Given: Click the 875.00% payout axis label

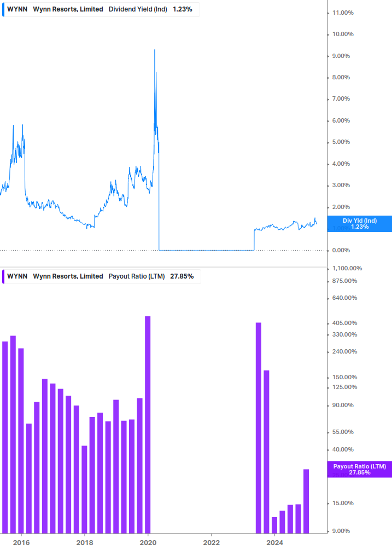Looking at the screenshot, I should [344, 281].
